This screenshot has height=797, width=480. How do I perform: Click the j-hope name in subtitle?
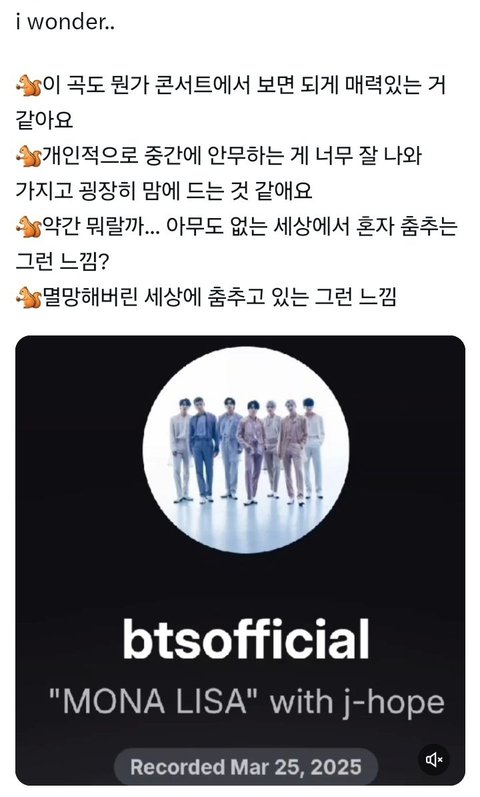394,703
